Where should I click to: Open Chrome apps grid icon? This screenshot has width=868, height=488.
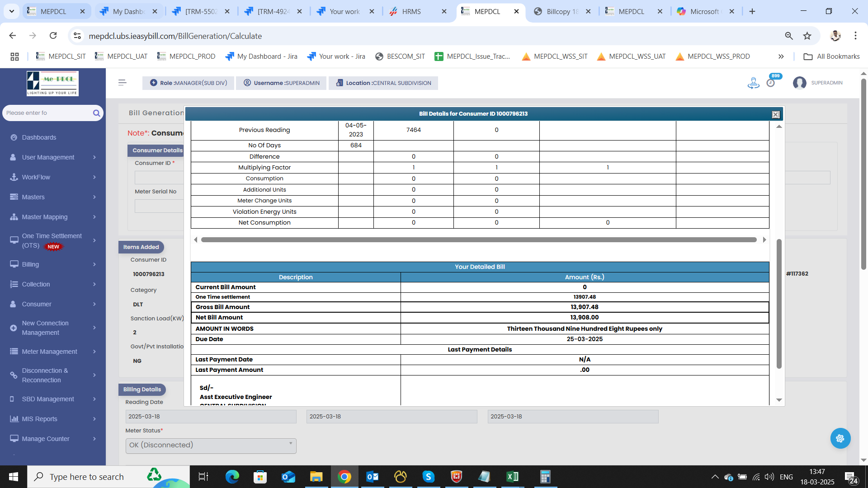pyautogui.click(x=14, y=56)
